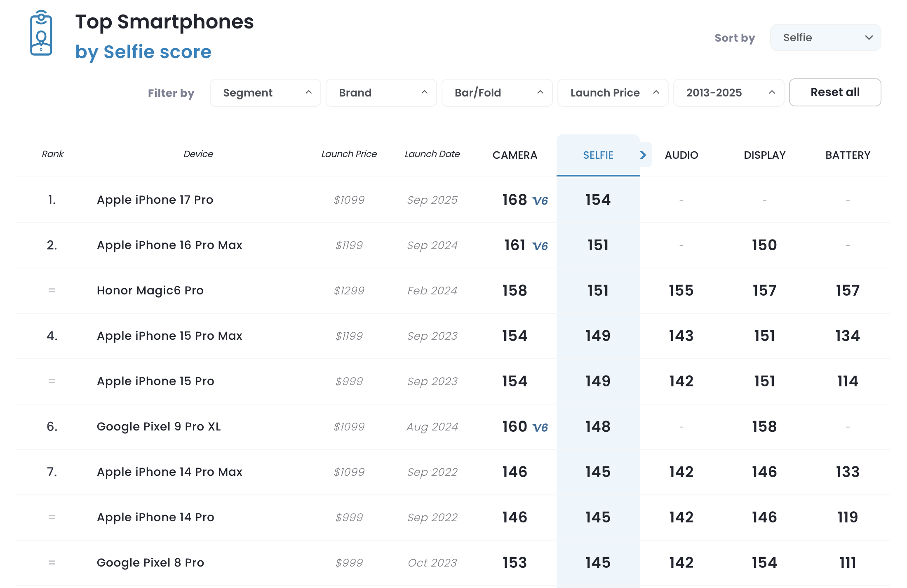This screenshot has width=907, height=588.
Task: Open the Apple iPhone 17 Pro device link
Action: (x=155, y=200)
